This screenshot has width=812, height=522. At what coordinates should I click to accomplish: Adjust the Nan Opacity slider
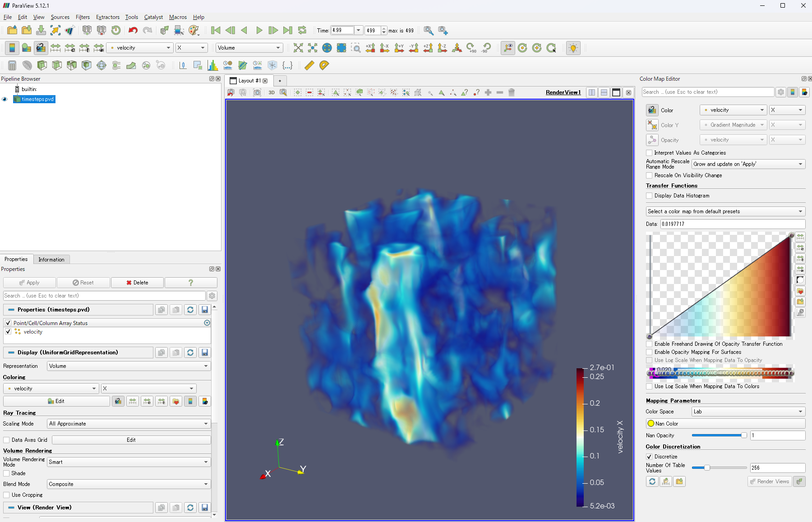tap(719, 435)
